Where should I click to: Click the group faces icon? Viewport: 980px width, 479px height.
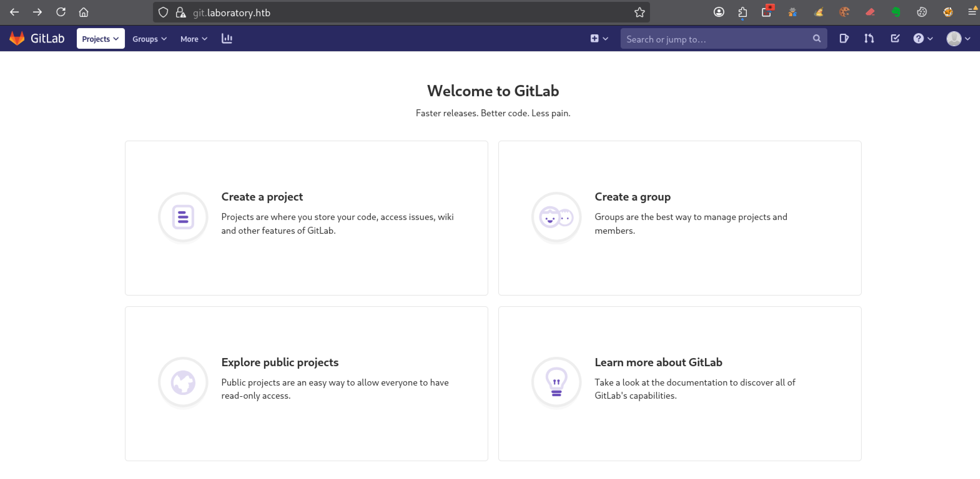click(x=556, y=217)
